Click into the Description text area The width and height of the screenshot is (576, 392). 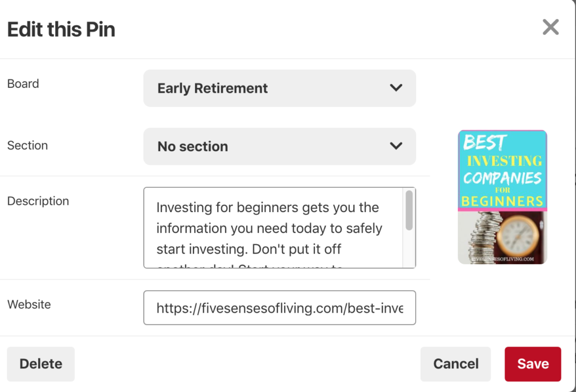pos(273,228)
